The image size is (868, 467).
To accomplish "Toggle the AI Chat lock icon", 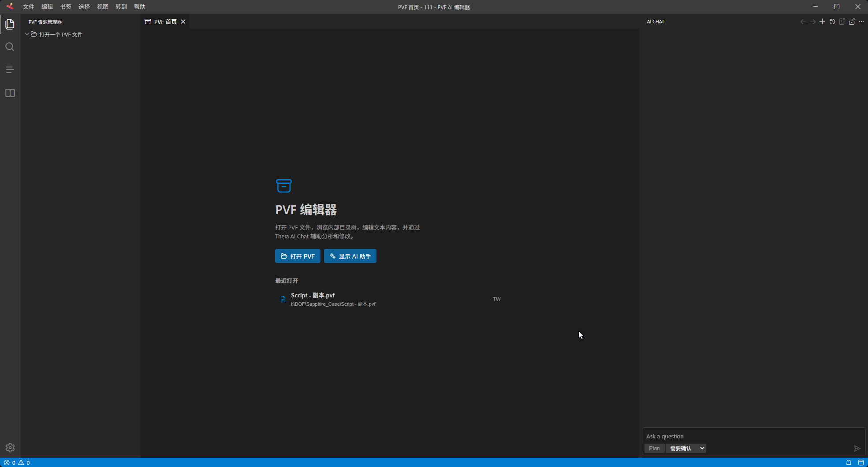I will 852,22.
